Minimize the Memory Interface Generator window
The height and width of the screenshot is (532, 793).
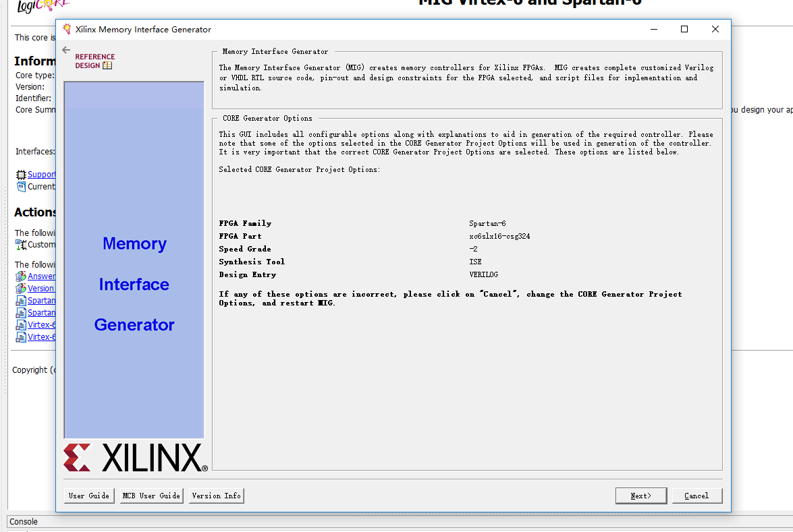click(x=654, y=29)
